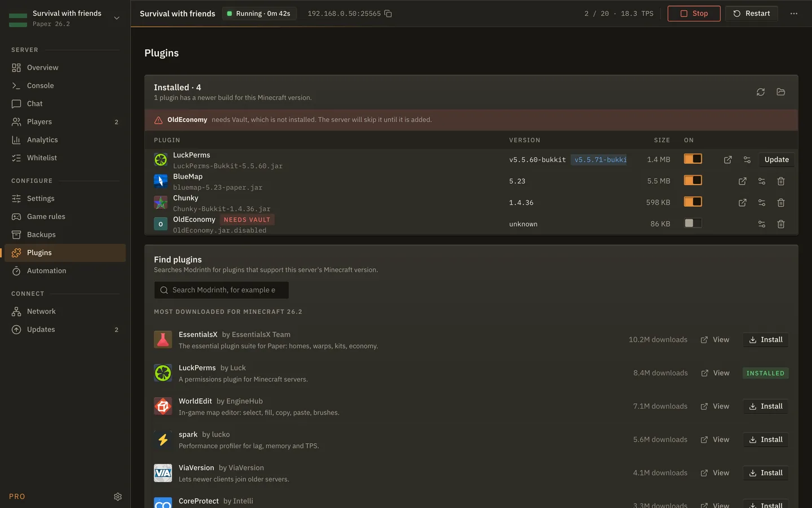This screenshot has height=508, width=812.
Task: Install the WorldEdit plugin
Action: 766,406
